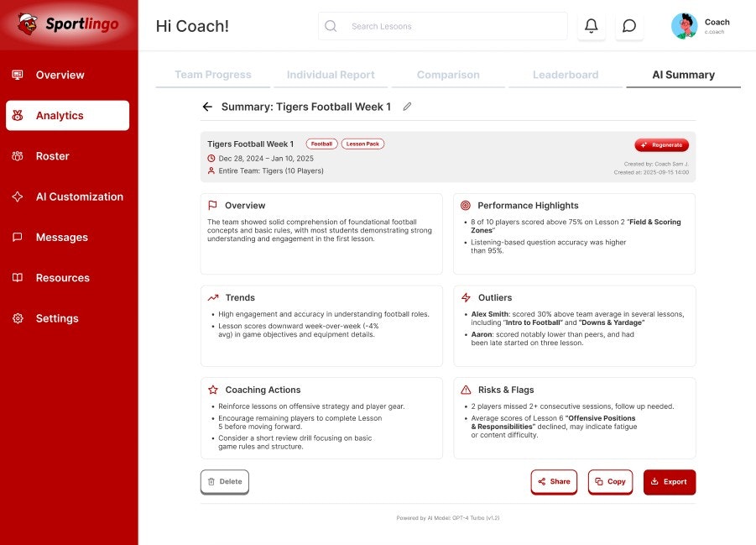Select the AI Summary tab
756x545 pixels.
point(683,75)
